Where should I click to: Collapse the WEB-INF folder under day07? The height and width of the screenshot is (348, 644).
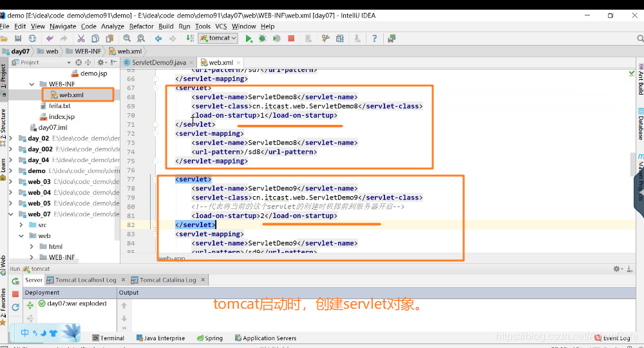32,84
